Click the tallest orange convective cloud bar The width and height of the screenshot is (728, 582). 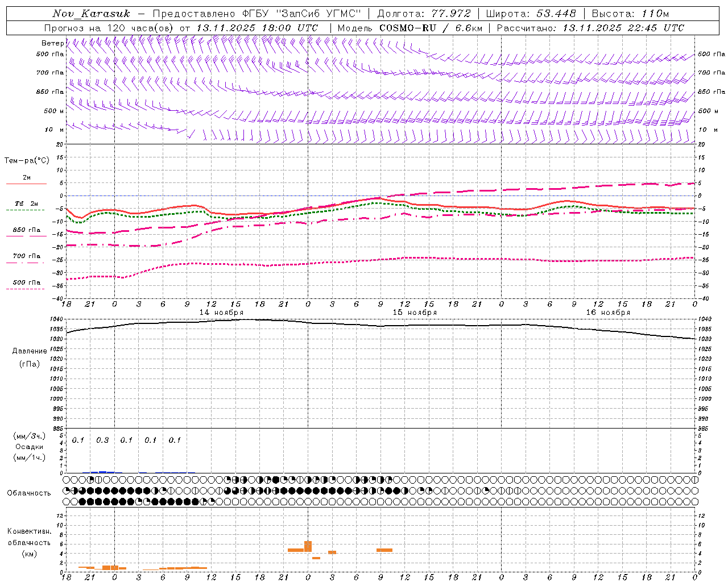(x=308, y=546)
